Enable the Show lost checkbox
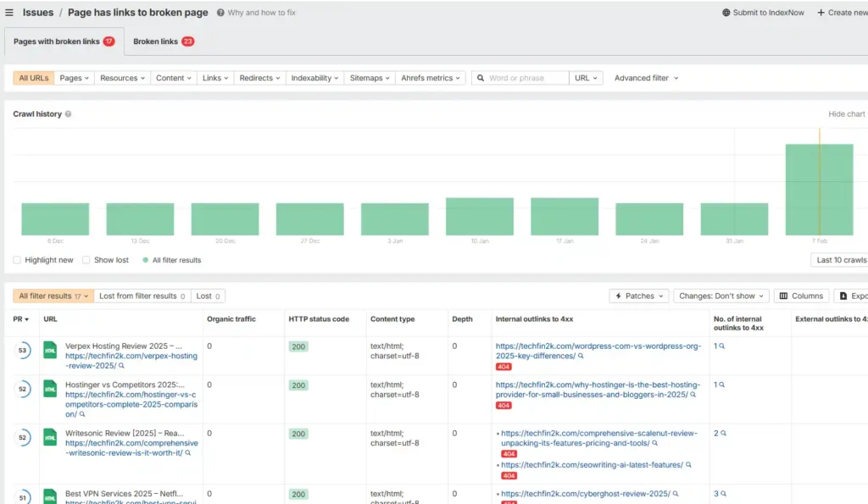The height and width of the screenshot is (504, 868). click(x=86, y=260)
